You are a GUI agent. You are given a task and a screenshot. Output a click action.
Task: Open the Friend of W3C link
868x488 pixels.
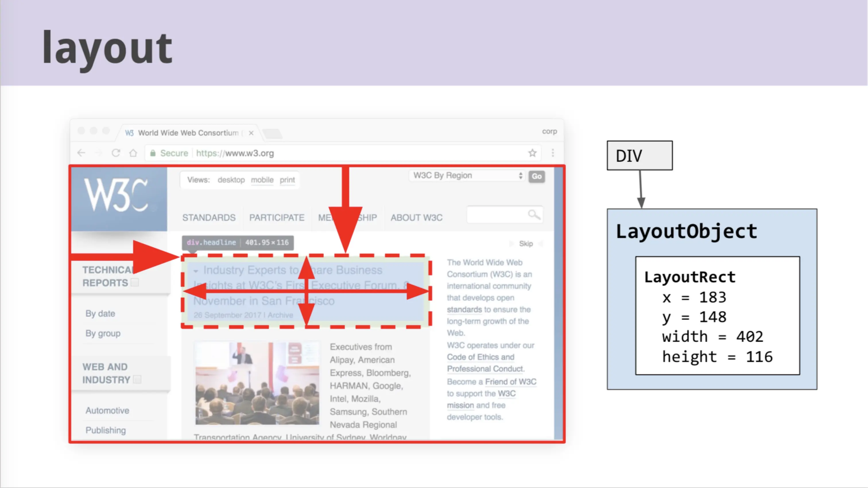pos(510,382)
